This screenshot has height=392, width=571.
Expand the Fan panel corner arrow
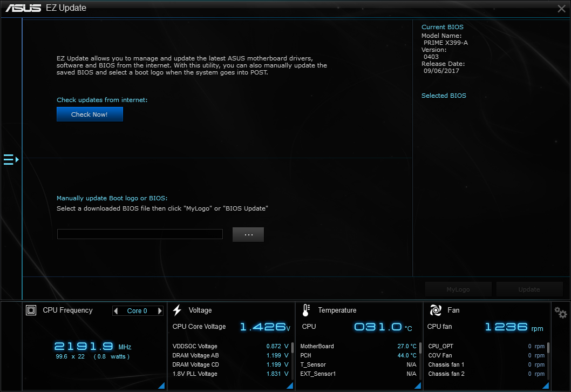click(546, 386)
